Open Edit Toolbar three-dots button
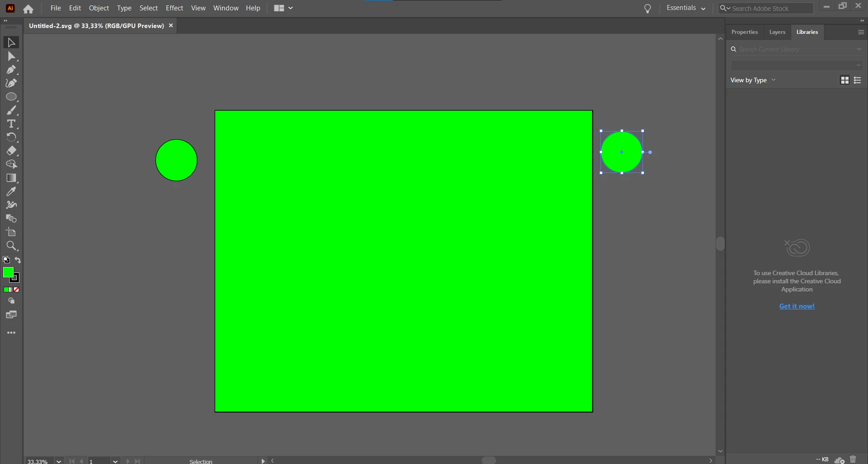868x464 pixels. pos(11,333)
